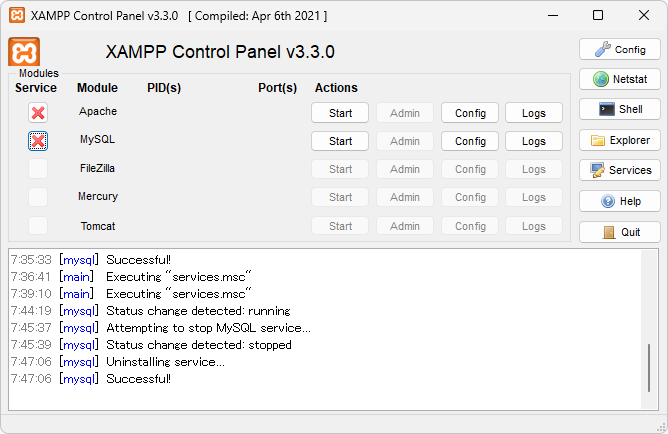View the MySQL Logs menu

click(534, 141)
